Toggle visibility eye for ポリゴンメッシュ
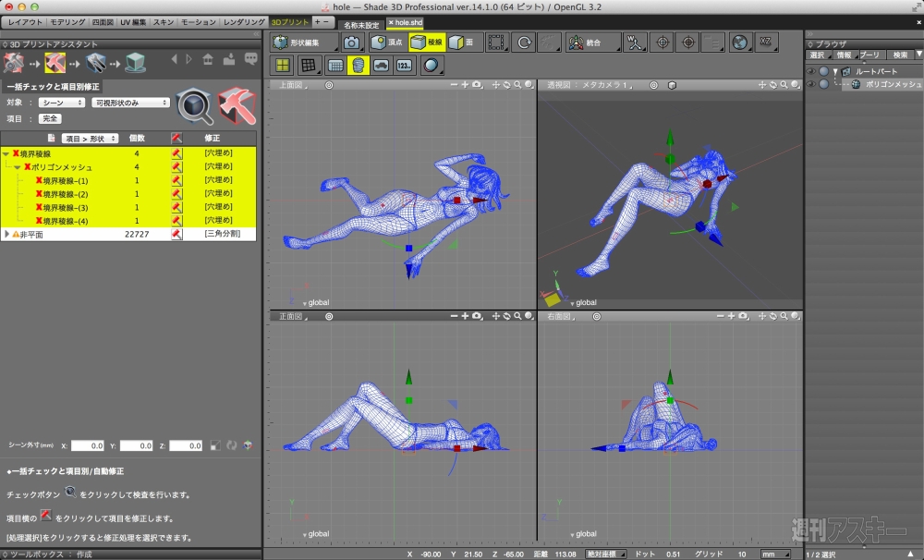The width and height of the screenshot is (924, 560). tap(810, 84)
